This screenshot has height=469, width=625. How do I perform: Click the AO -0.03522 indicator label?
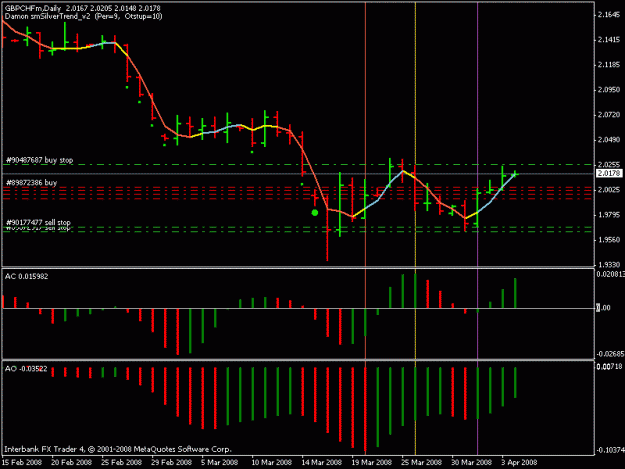coord(26,369)
